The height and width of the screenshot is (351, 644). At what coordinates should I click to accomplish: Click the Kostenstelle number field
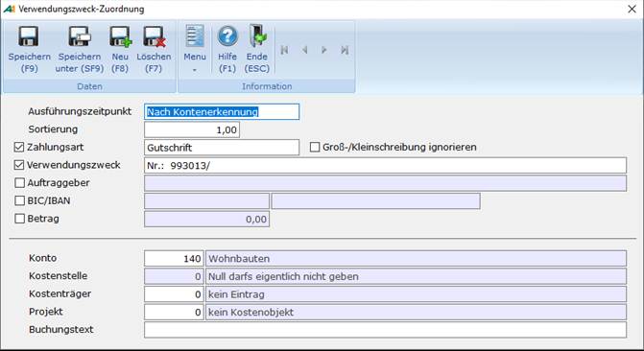click(174, 276)
